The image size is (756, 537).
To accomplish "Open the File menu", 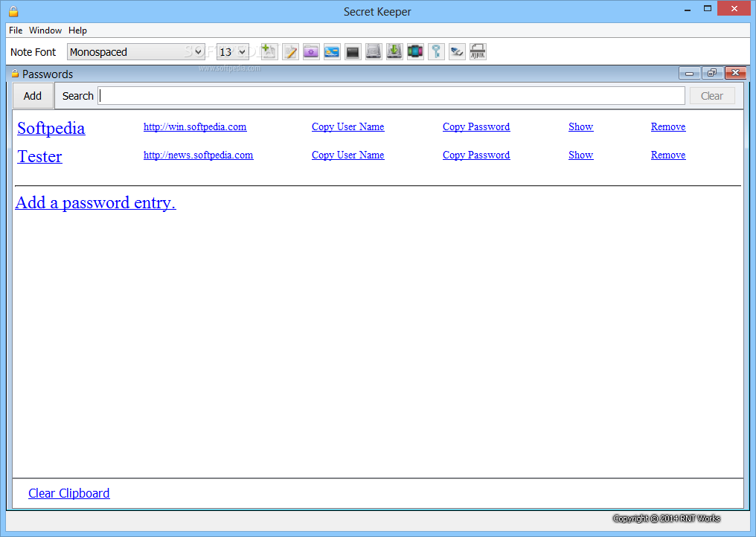I will pos(16,30).
